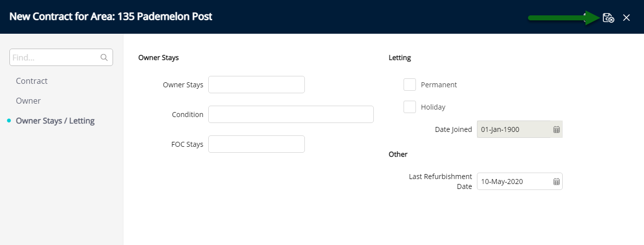Click the Permanent label text
This screenshot has height=245, width=644.
tap(439, 85)
